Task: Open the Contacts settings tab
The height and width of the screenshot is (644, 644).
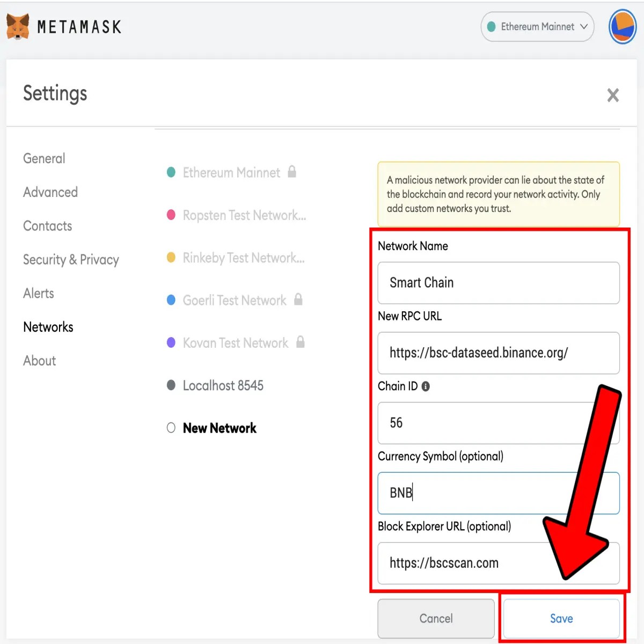Action: tap(47, 226)
